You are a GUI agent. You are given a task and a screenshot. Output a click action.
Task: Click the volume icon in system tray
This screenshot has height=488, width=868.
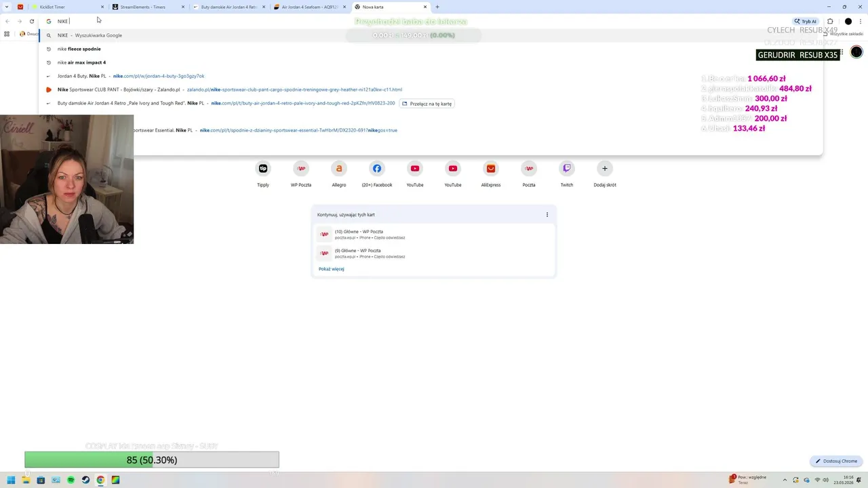coord(826,480)
